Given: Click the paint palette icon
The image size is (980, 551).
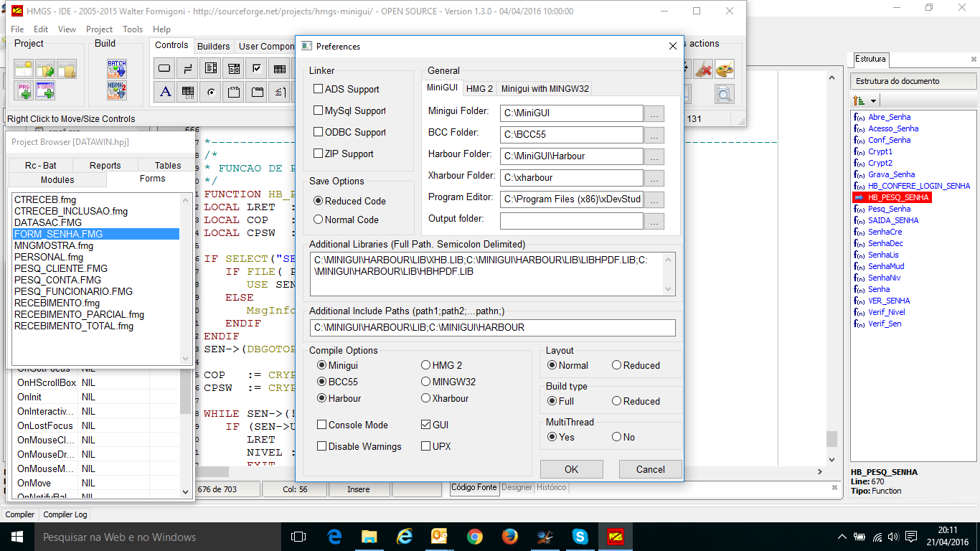Looking at the screenshot, I should [725, 70].
